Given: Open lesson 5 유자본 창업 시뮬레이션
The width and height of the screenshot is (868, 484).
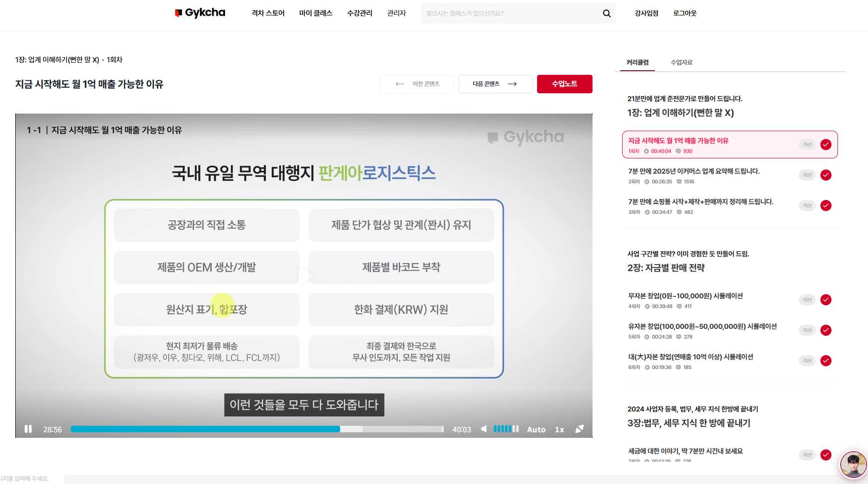Looking at the screenshot, I should click(x=702, y=327).
